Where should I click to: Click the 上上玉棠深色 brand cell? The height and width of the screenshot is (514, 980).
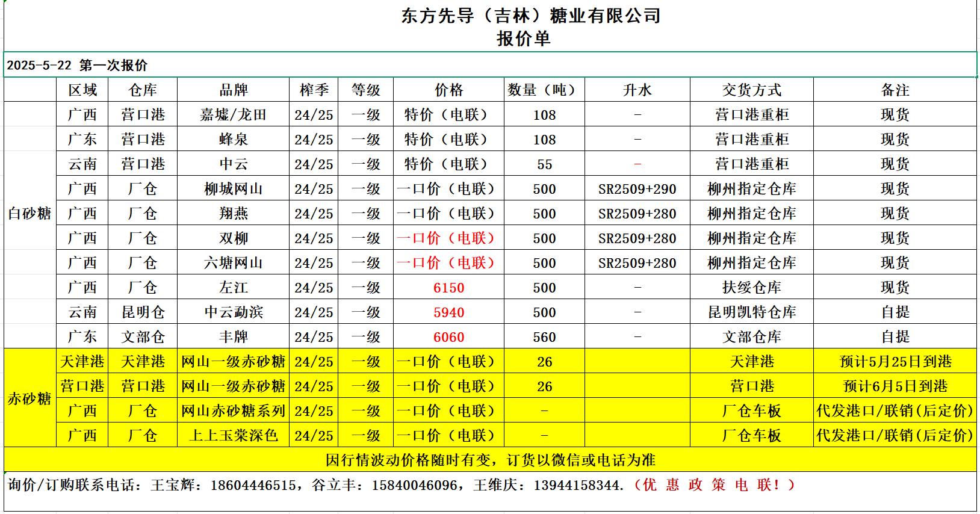pos(233,436)
